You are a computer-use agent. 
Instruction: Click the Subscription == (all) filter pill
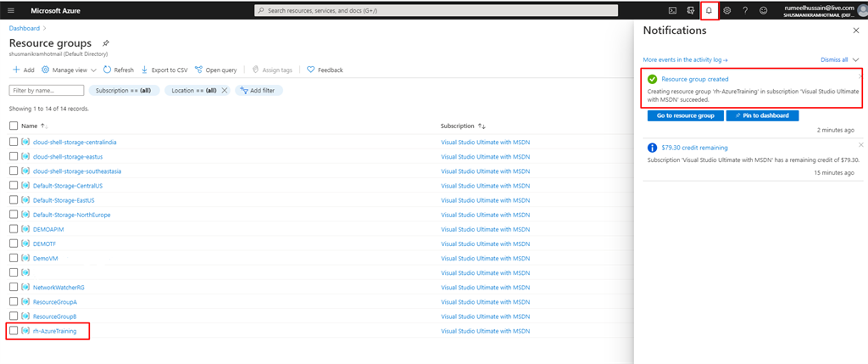[125, 90]
